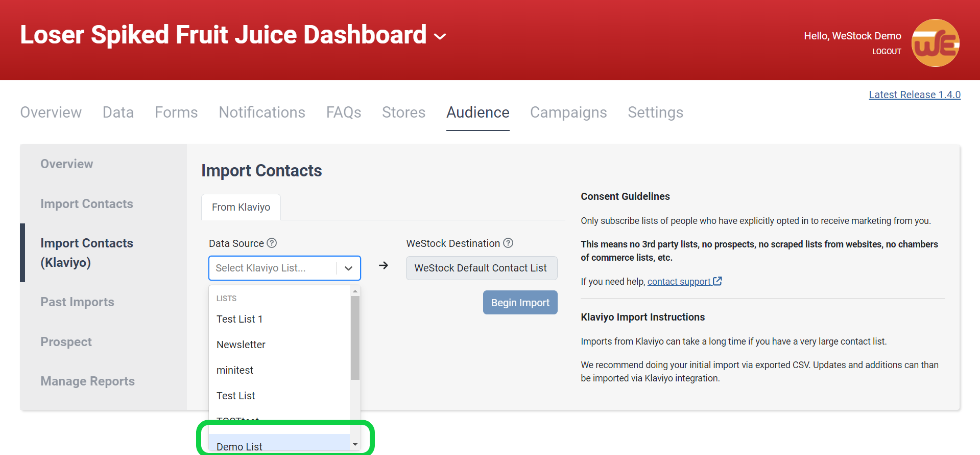Click the Klaviyo Import Instructions heading

(642, 317)
